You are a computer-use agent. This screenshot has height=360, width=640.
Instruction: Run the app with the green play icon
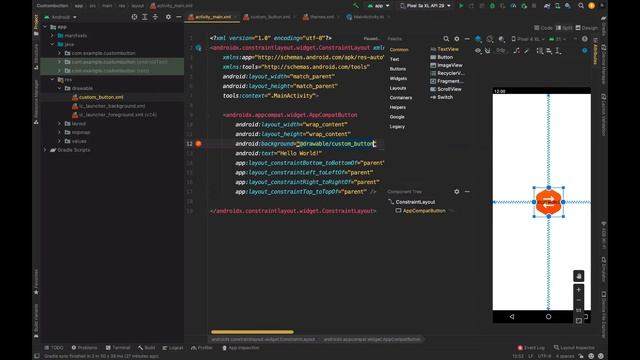click(x=461, y=6)
